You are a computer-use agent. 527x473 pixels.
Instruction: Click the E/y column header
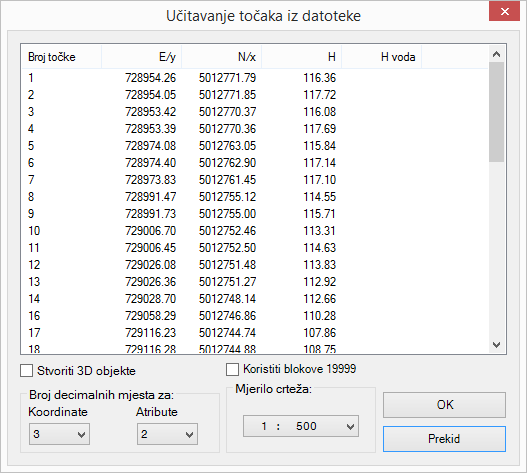(x=141, y=57)
